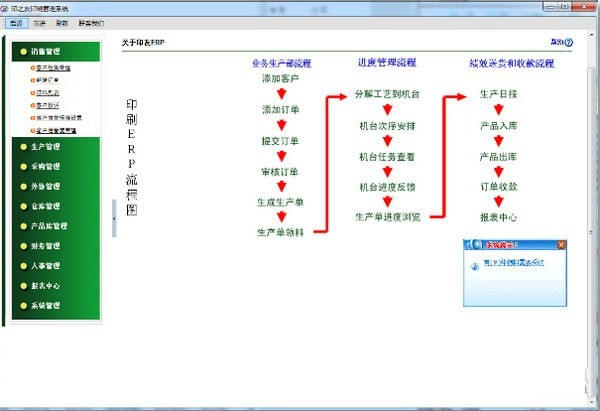Image resolution: width=600 pixels, height=411 pixels.
Task: Open the 客户投诉 link in the sidebar
Action: [47, 105]
